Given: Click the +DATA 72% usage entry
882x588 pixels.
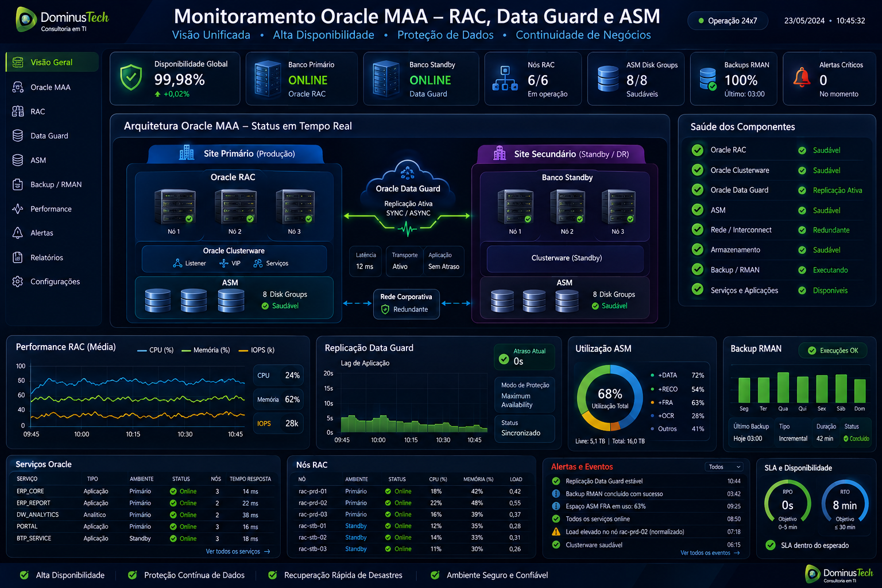Looking at the screenshot, I should click(678, 376).
